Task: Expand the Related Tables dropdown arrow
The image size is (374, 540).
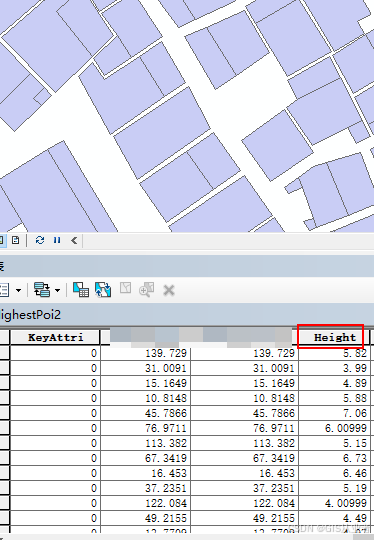Action: tap(58, 290)
